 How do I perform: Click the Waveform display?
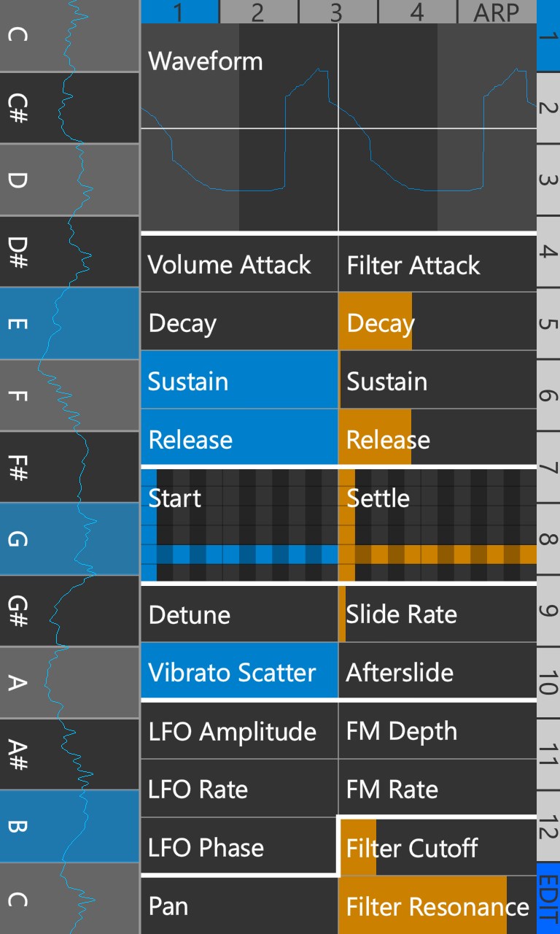pyautogui.click(x=338, y=128)
